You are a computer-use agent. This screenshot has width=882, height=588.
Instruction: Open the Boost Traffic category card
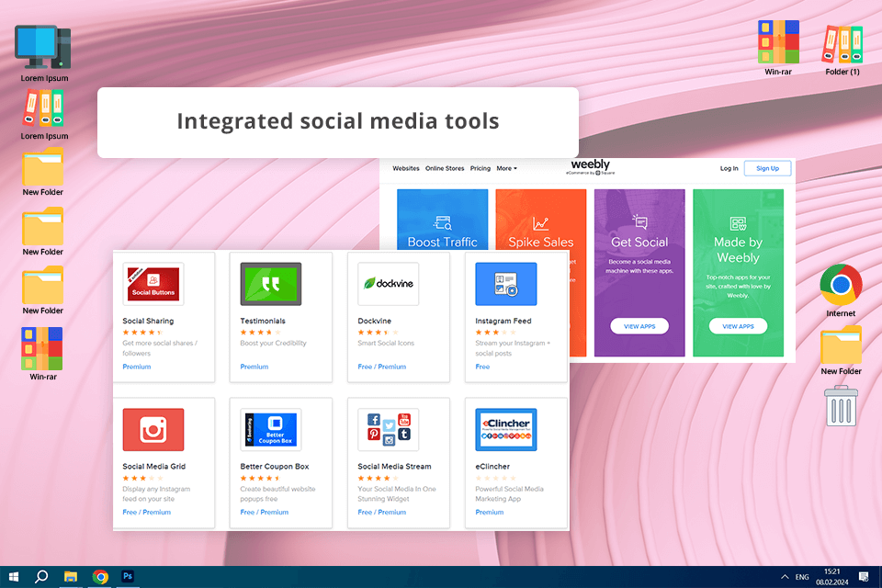pos(443,220)
